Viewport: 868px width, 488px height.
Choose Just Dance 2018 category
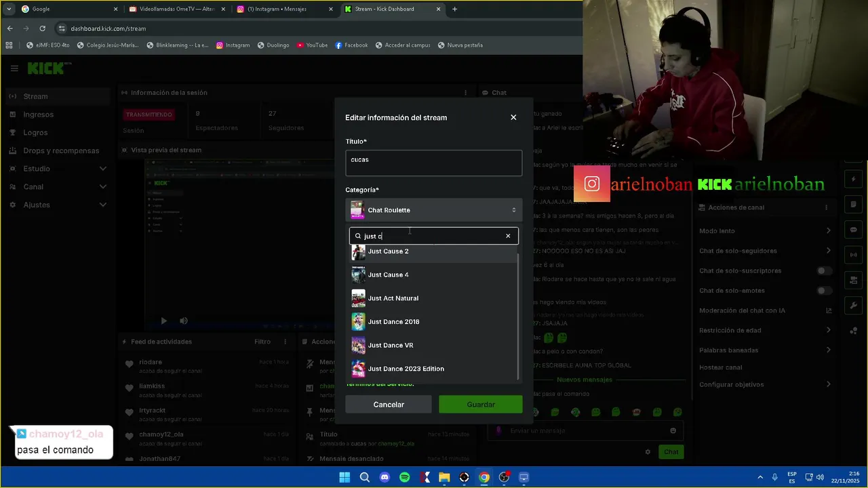[434, 322]
